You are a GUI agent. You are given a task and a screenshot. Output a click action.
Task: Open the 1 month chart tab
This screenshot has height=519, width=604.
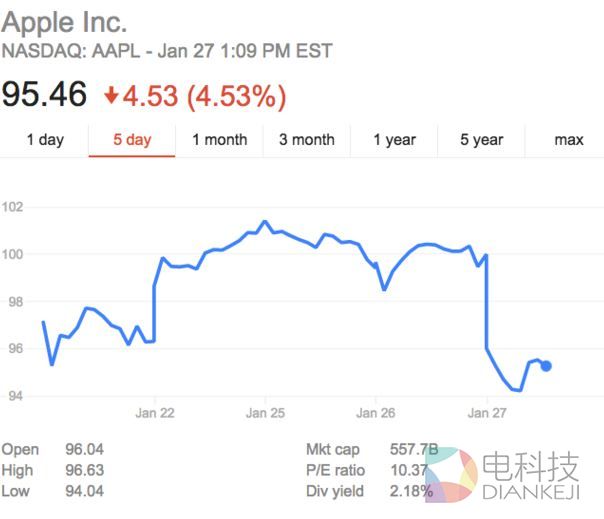point(219,140)
